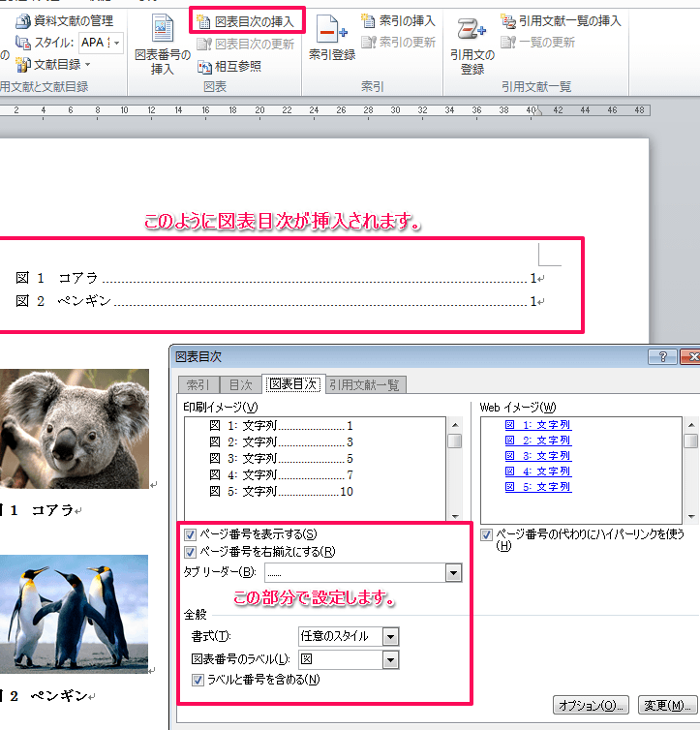Click the ペンギン caption below penguins image
The image size is (700, 730).
coord(59,696)
